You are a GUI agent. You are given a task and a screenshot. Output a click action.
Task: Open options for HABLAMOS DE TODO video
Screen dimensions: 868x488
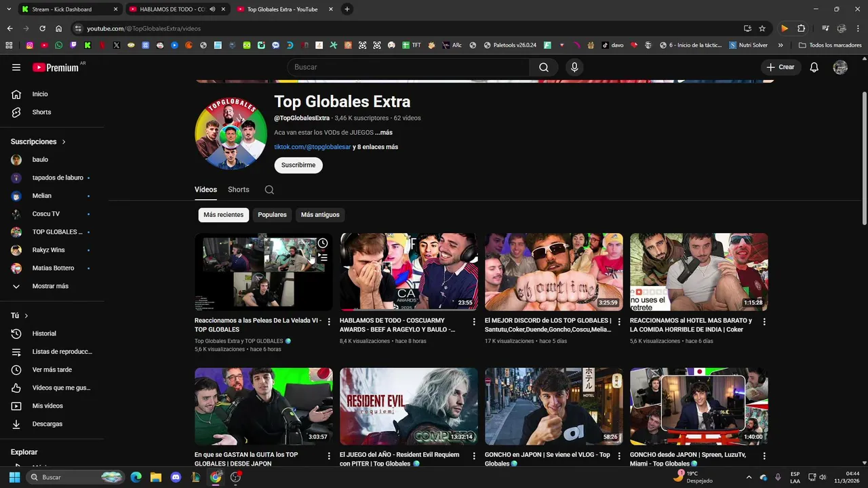pos(474,322)
